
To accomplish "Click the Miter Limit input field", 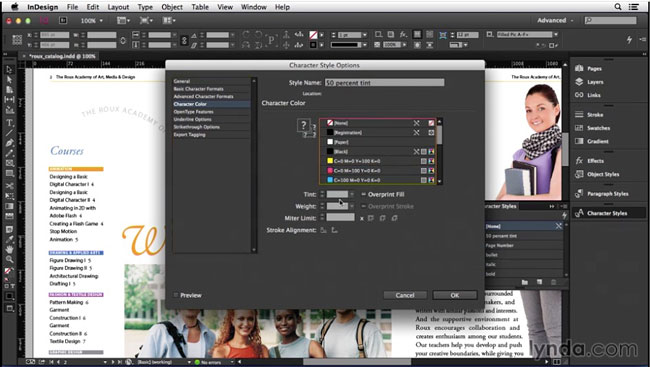I will pyautogui.click(x=340, y=218).
